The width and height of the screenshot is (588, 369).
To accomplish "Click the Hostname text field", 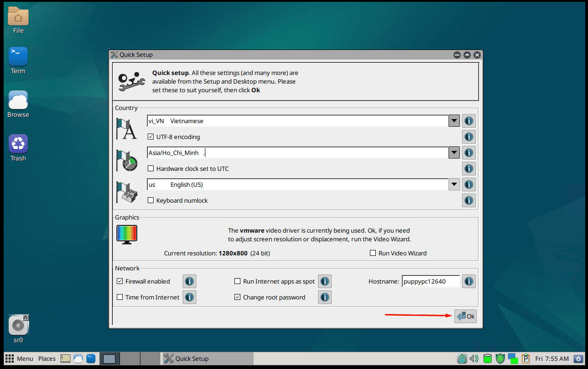I will pyautogui.click(x=430, y=281).
